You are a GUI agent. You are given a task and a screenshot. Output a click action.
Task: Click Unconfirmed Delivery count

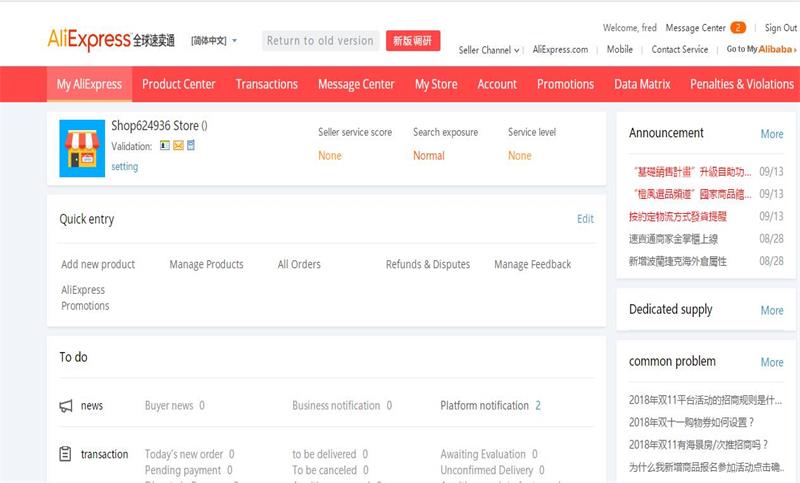point(542,470)
